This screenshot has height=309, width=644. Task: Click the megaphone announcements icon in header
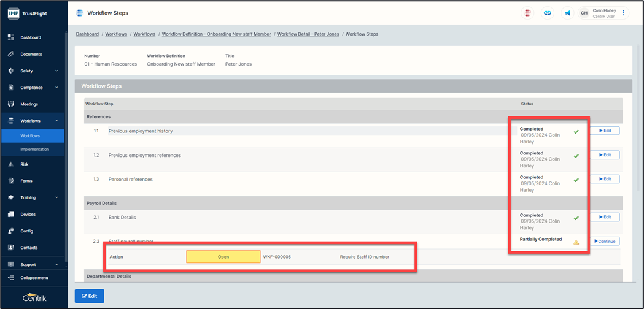568,13
